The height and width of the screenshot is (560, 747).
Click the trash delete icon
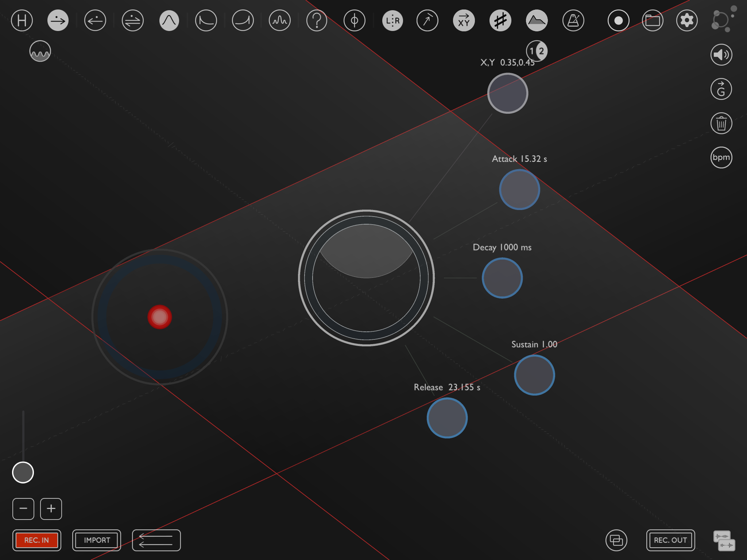721,123
